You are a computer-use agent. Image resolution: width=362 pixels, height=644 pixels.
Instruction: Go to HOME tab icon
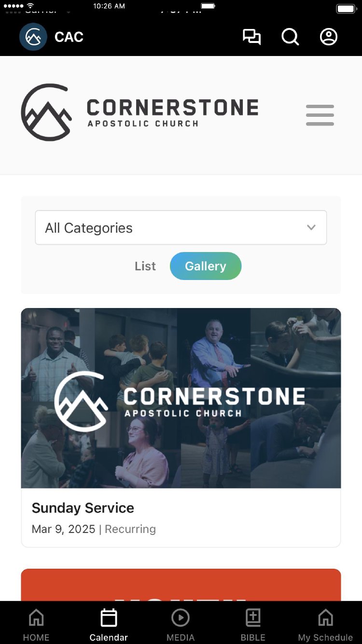pyautogui.click(x=36, y=617)
